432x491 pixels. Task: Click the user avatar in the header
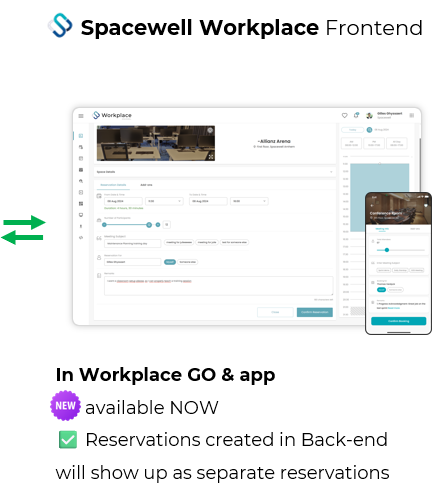pos(369,115)
